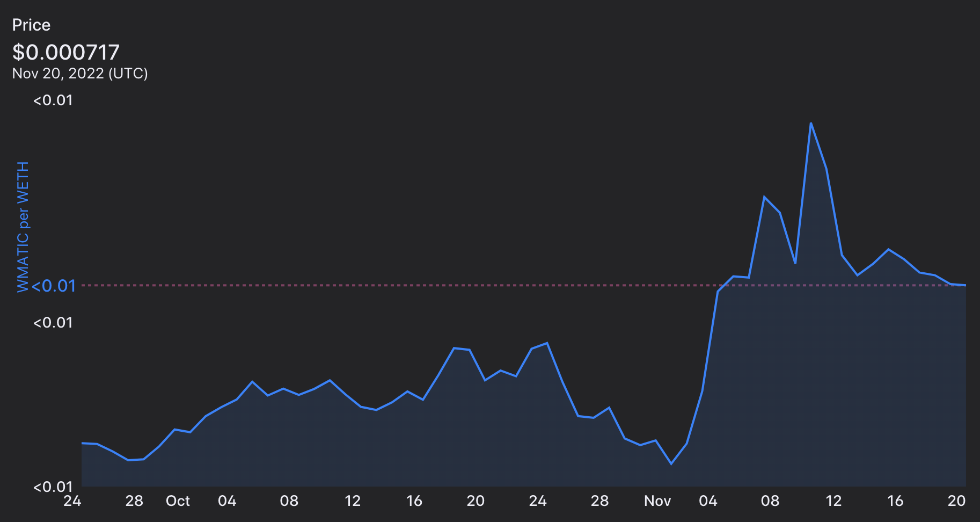980x522 pixels.
Task: Select the Oct label on the date axis
Action: (x=178, y=501)
